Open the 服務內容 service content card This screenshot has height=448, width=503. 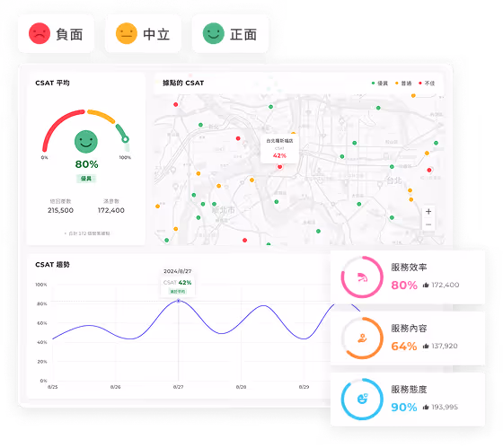pyautogui.click(x=408, y=338)
